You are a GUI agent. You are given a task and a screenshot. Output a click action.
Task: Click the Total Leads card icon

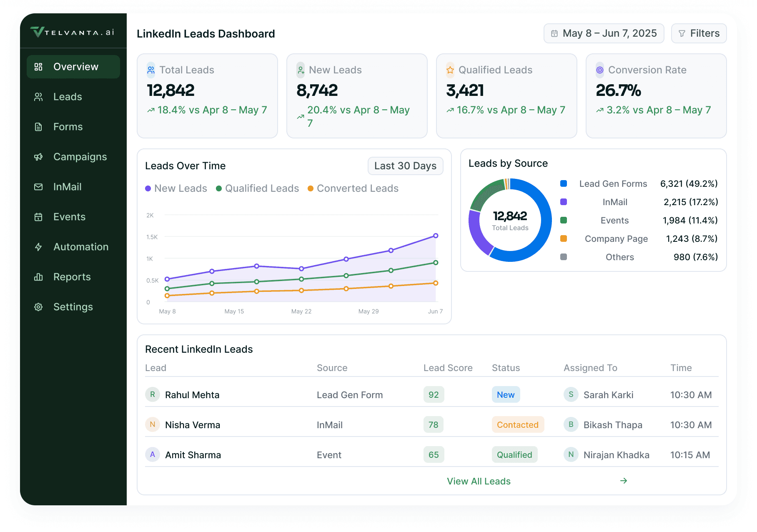click(x=151, y=70)
